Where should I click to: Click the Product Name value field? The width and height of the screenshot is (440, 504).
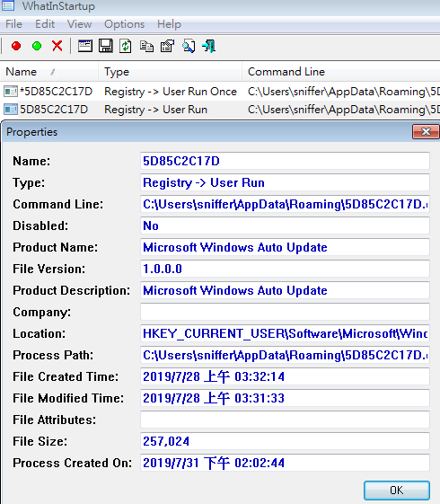click(x=285, y=247)
